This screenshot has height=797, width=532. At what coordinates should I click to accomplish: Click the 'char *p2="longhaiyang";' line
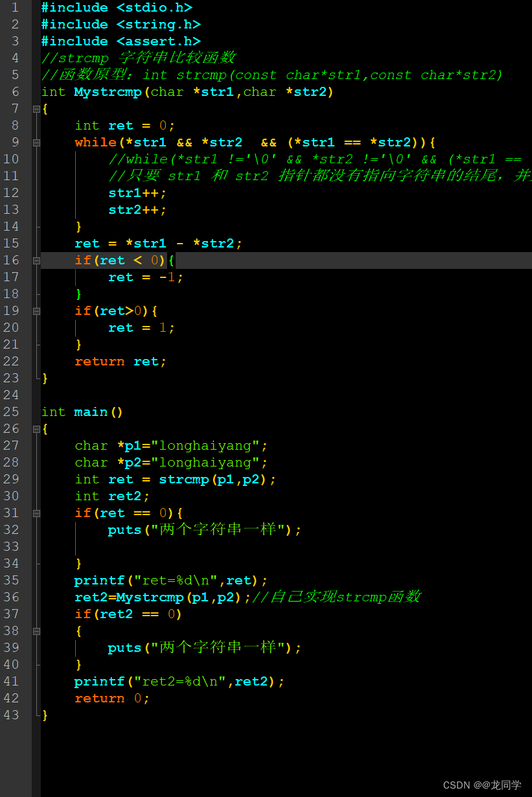171,463
